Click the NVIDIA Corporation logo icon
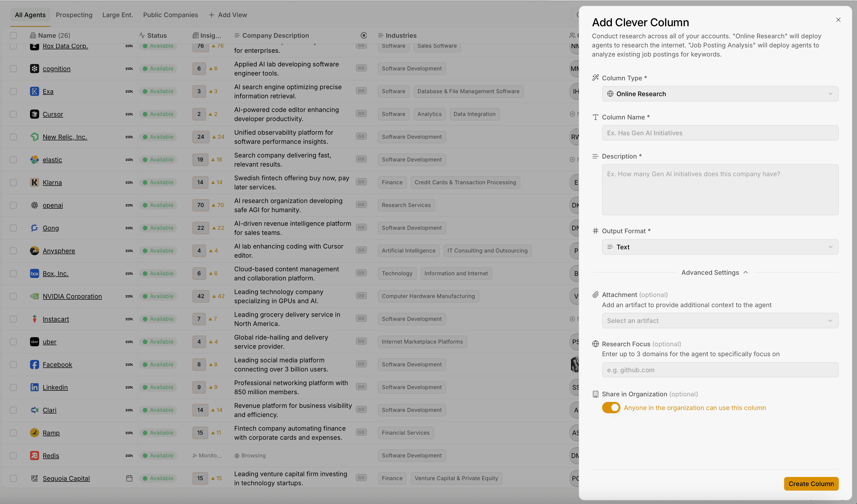The image size is (857, 504). (34, 296)
